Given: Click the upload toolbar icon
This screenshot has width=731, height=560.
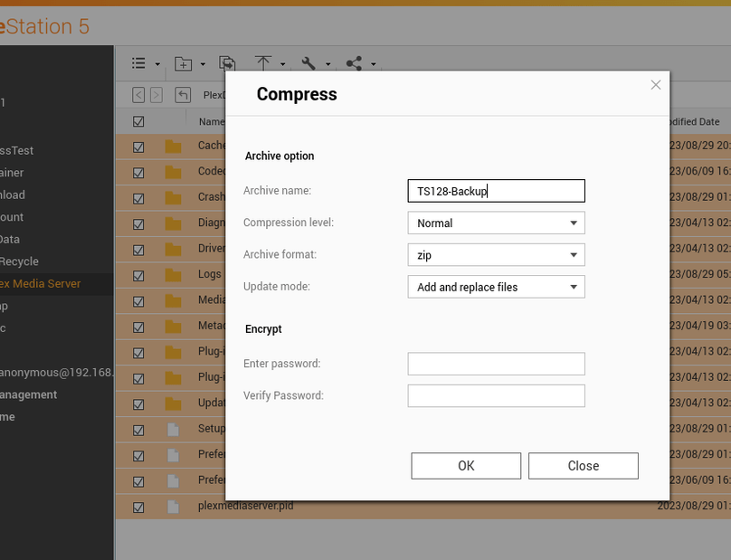Looking at the screenshot, I should pos(263,63).
